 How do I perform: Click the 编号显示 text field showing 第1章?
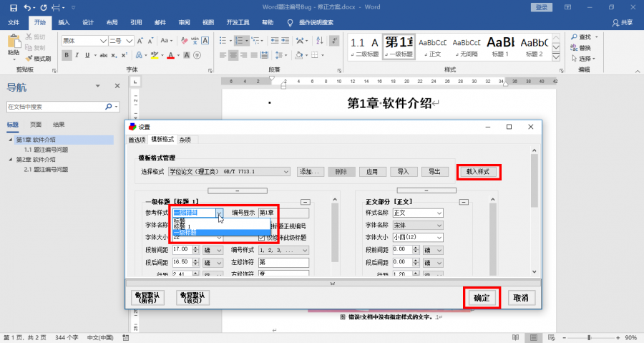click(x=283, y=213)
